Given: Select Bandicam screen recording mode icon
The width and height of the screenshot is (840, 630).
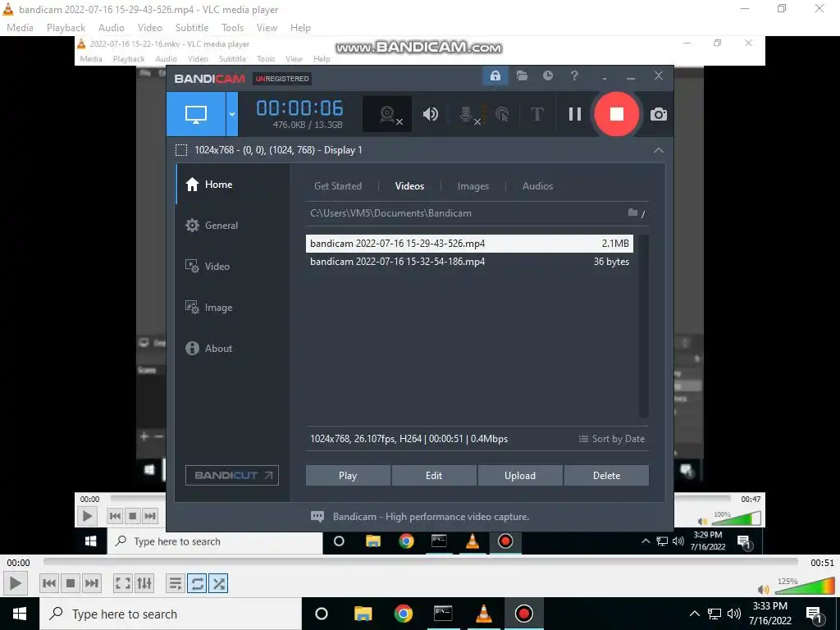Looking at the screenshot, I should point(195,113).
